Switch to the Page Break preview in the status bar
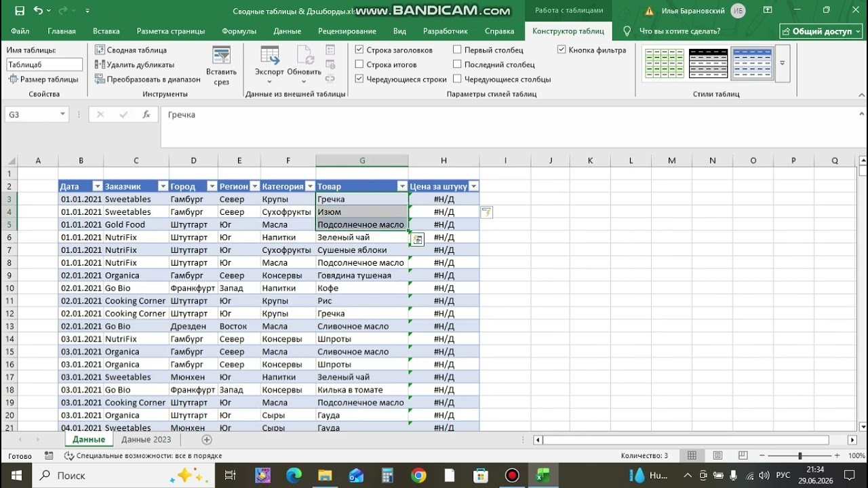 [743, 455]
